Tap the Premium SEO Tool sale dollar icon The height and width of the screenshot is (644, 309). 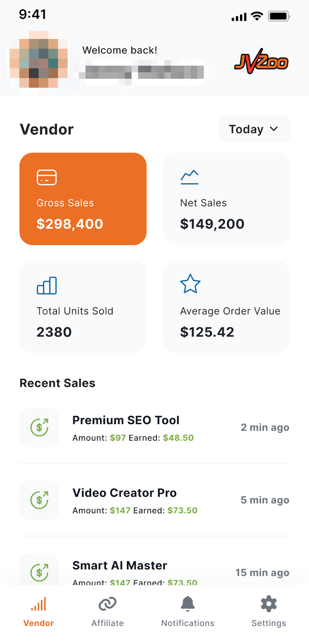click(x=39, y=427)
